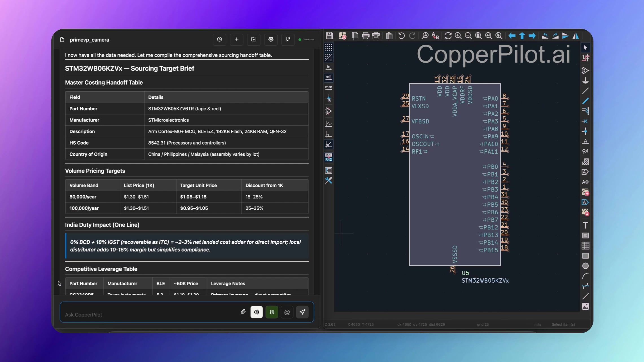Open project folder in CopperPilot header
The image size is (644, 362).
pyautogui.click(x=254, y=39)
